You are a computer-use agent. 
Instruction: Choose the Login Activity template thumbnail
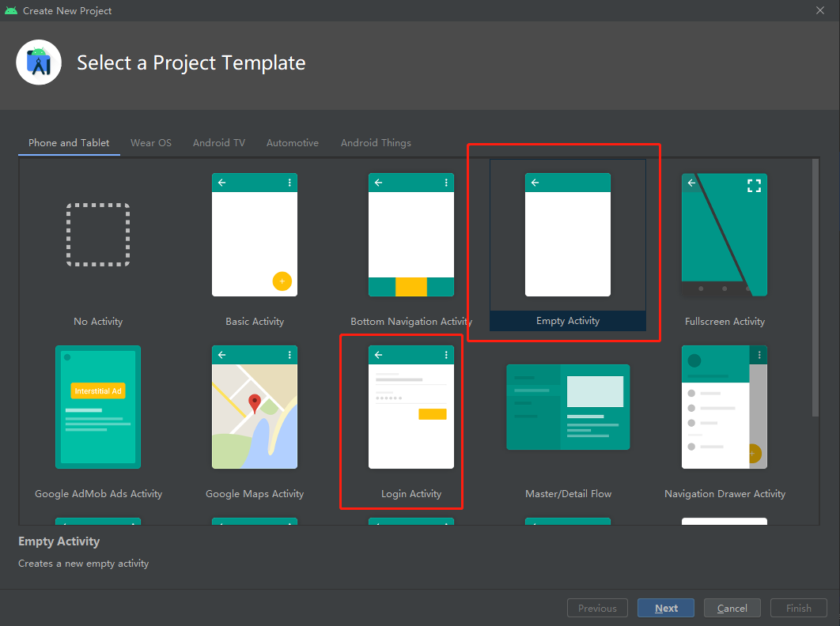point(411,407)
